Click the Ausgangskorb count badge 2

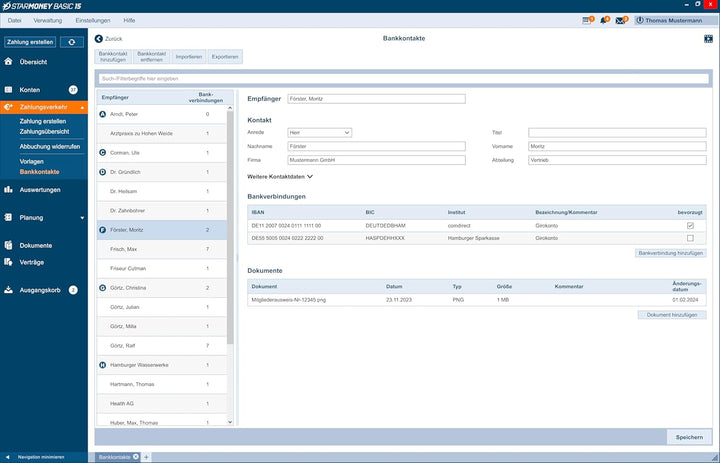pyautogui.click(x=73, y=290)
